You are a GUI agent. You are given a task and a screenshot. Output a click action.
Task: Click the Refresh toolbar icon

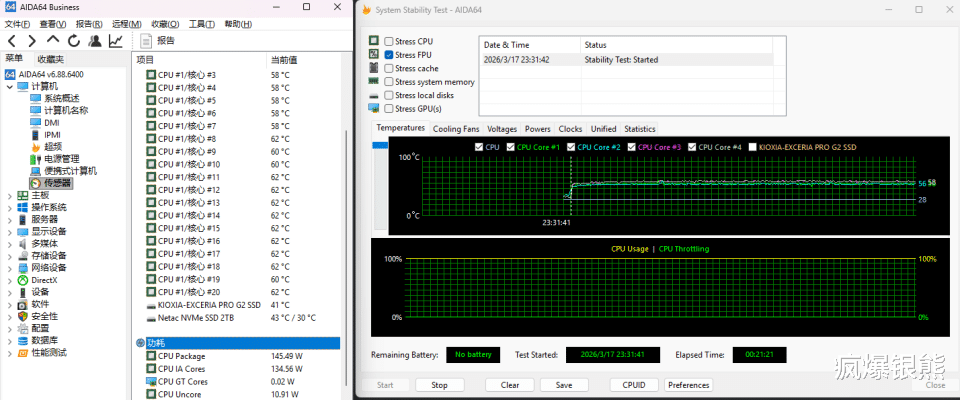tap(74, 41)
